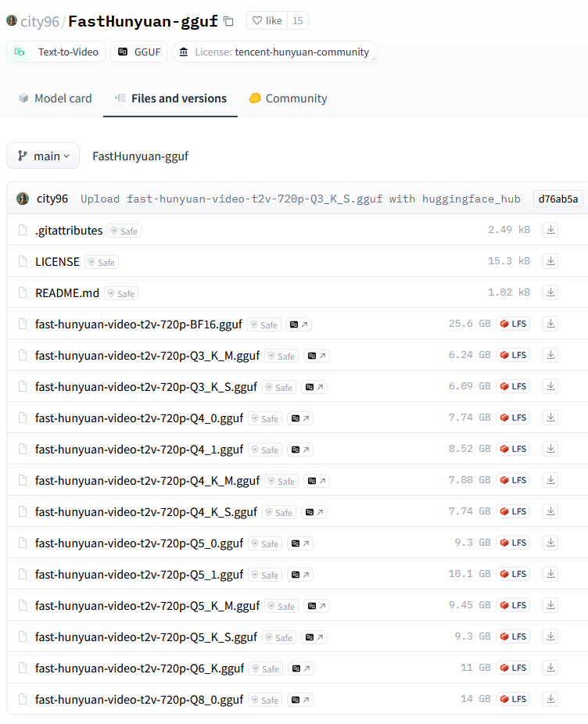Click the FastHunyuan-gguf breadcrumb path
The image size is (588, 724).
point(140,156)
